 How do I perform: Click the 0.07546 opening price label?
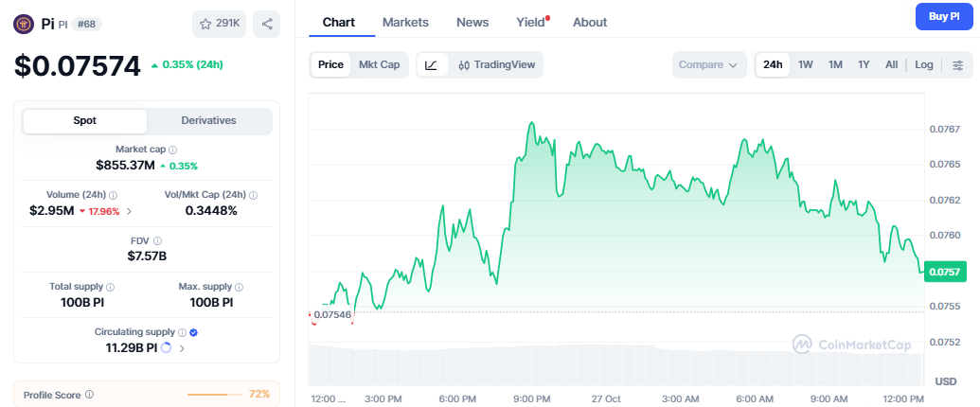332,315
